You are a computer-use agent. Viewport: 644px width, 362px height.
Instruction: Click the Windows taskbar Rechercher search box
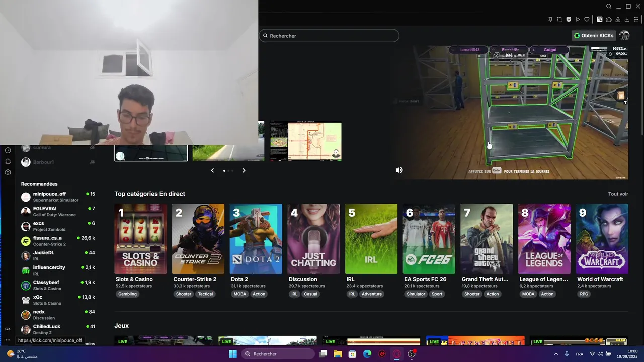[x=278, y=354]
